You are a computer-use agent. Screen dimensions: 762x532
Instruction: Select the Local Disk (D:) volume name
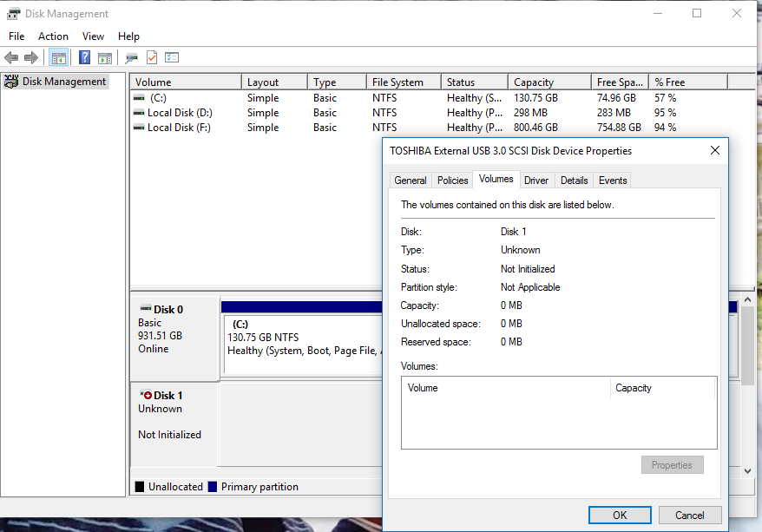(x=180, y=113)
